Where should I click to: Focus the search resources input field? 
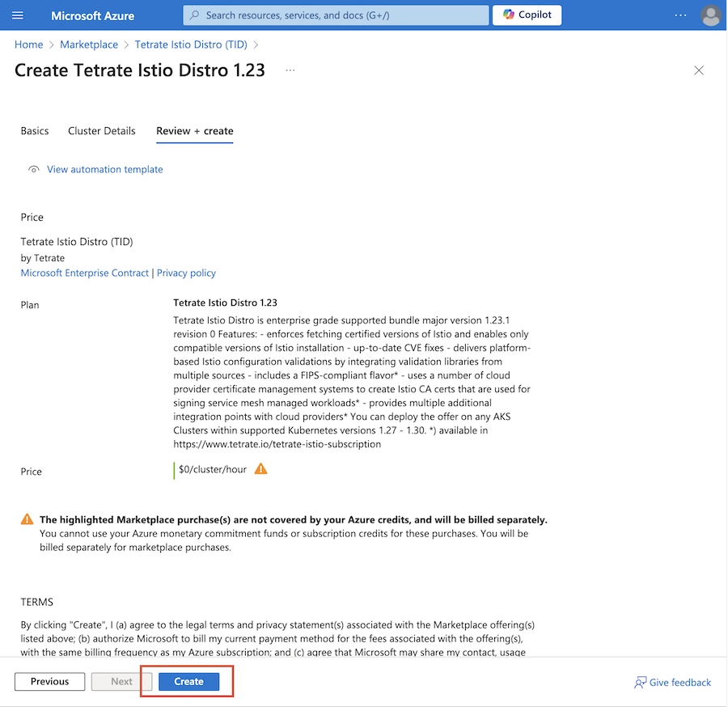[x=336, y=15]
